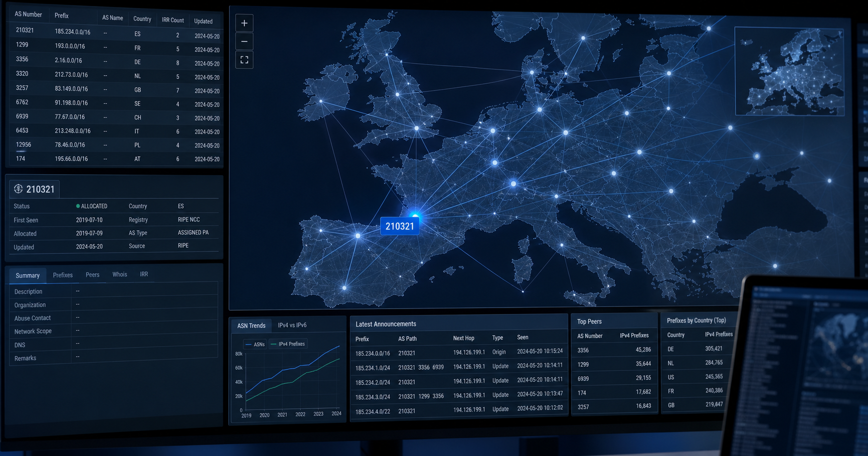The width and height of the screenshot is (868, 456).
Task: Sort Top Peers by IPv4 Prefixes header
Action: (x=634, y=336)
